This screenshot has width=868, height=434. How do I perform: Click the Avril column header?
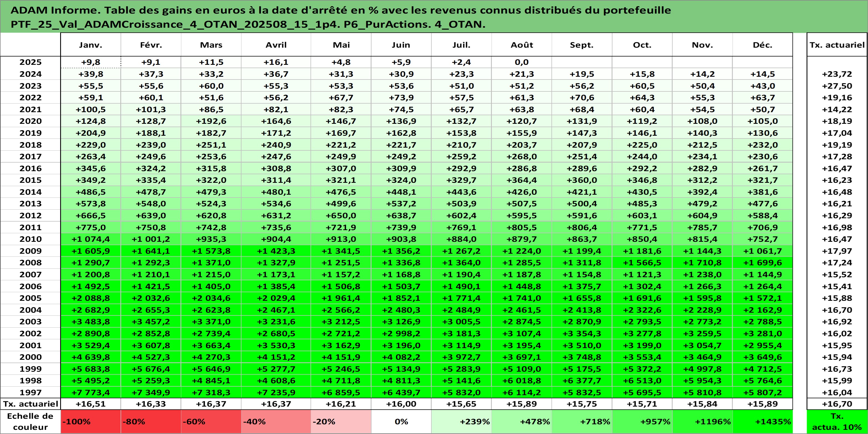click(276, 45)
